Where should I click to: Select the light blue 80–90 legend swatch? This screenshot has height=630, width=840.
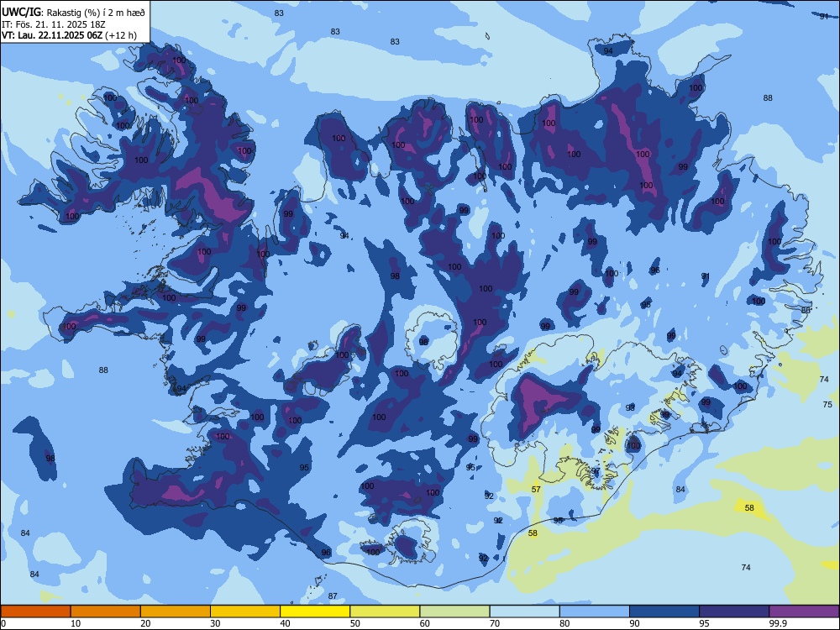(595, 612)
